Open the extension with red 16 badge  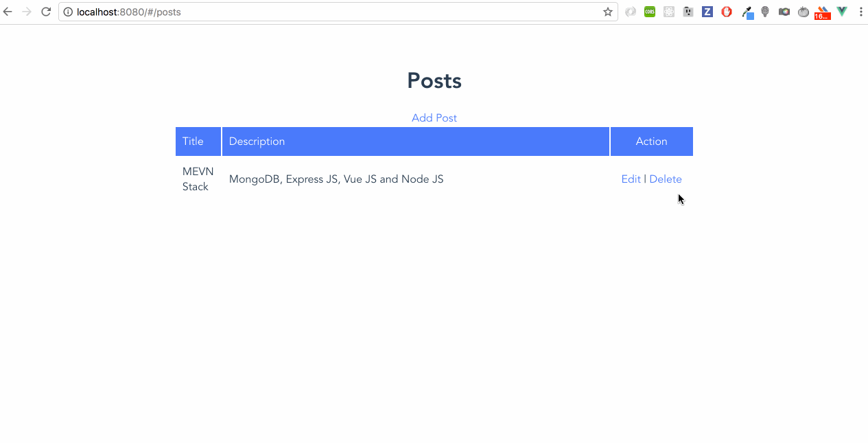coord(822,13)
